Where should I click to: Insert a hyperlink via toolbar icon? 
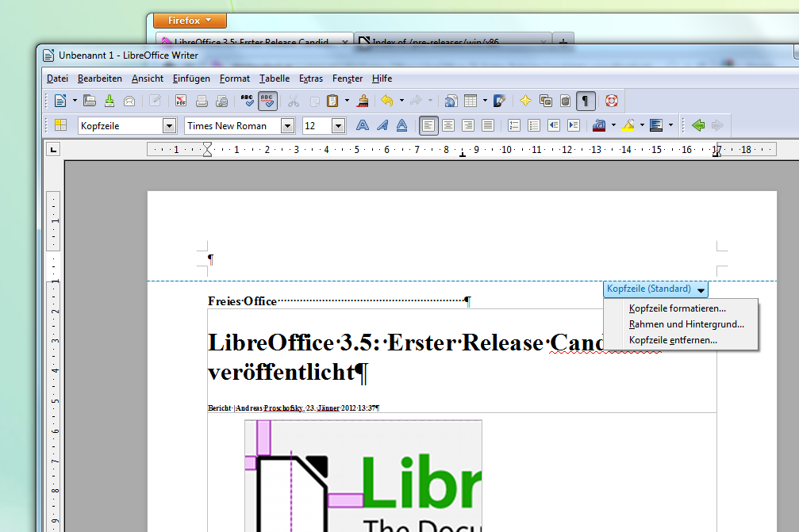click(451, 101)
